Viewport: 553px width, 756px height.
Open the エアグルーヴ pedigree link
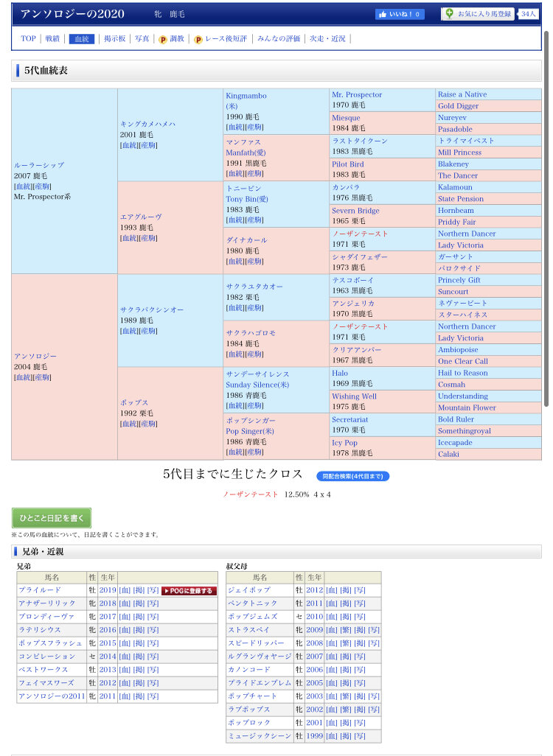click(x=141, y=217)
